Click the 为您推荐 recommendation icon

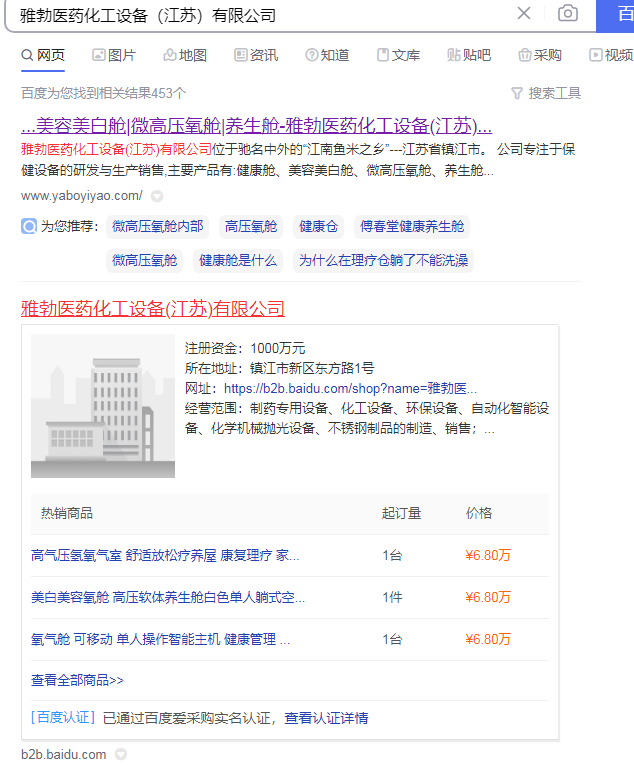coord(29,226)
